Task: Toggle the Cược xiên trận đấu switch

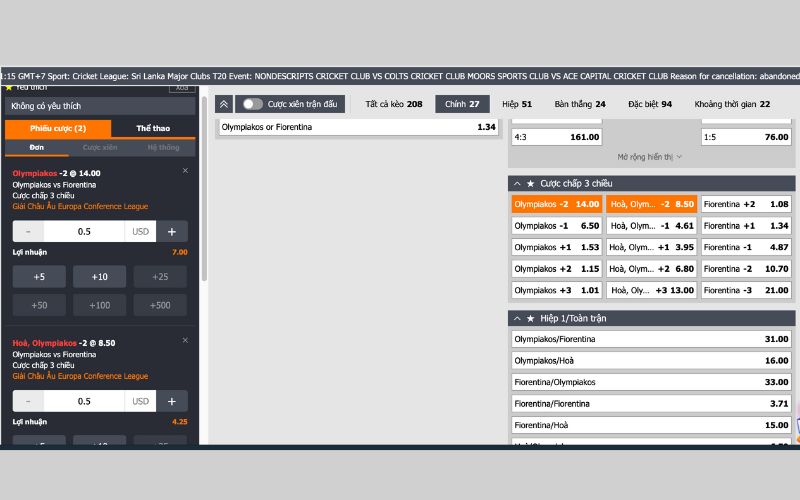Action: 252,104
